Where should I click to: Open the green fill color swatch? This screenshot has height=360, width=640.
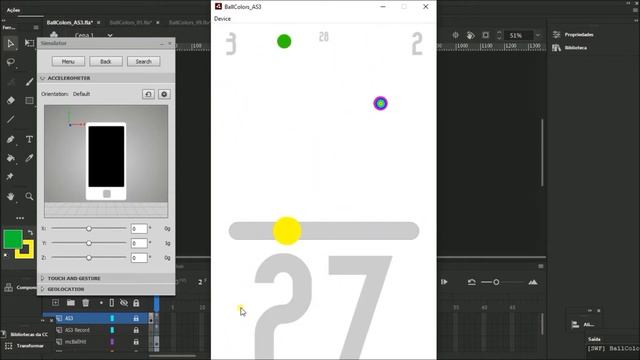point(12,239)
